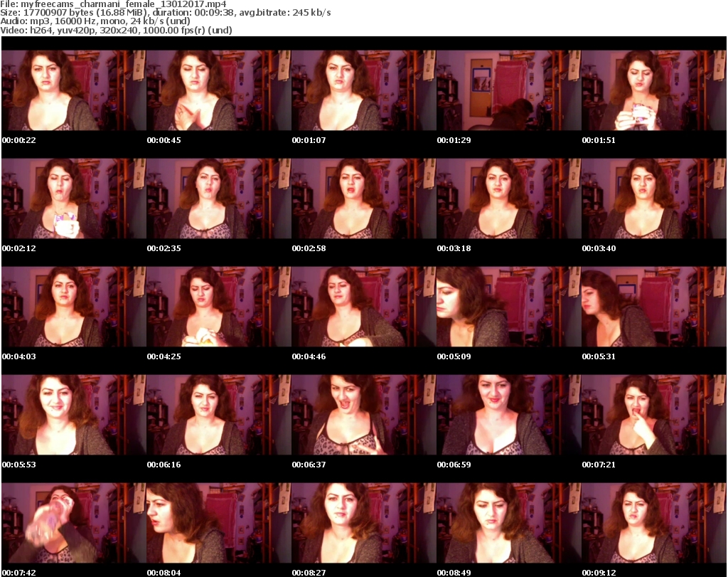728x577 pixels.
Task: Click the thumbnail above timestamp 00:06:59
Action: point(509,415)
